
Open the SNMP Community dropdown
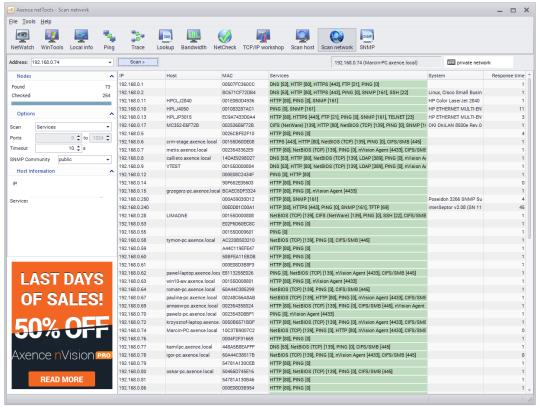pos(84,159)
